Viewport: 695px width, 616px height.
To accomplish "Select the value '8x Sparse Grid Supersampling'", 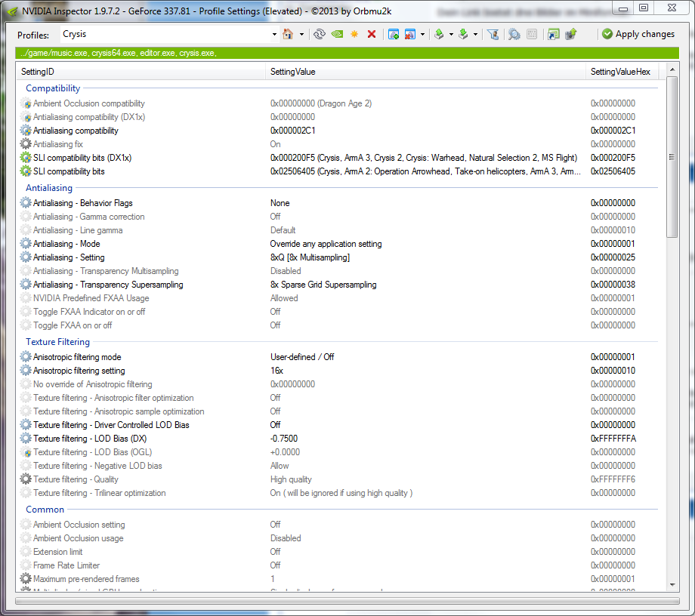I will click(323, 285).
